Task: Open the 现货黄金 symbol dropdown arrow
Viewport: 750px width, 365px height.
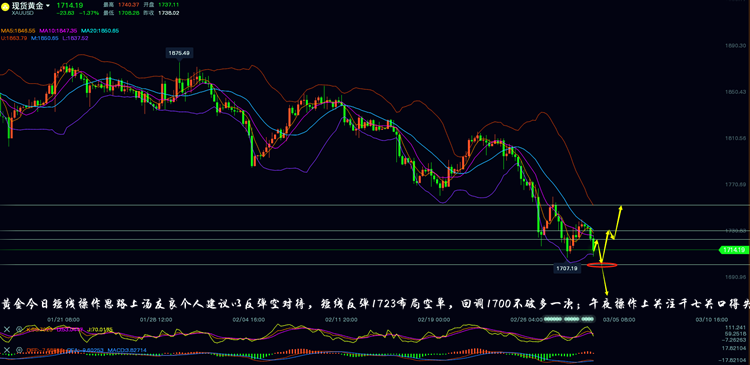Action: (x=48, y=5)
